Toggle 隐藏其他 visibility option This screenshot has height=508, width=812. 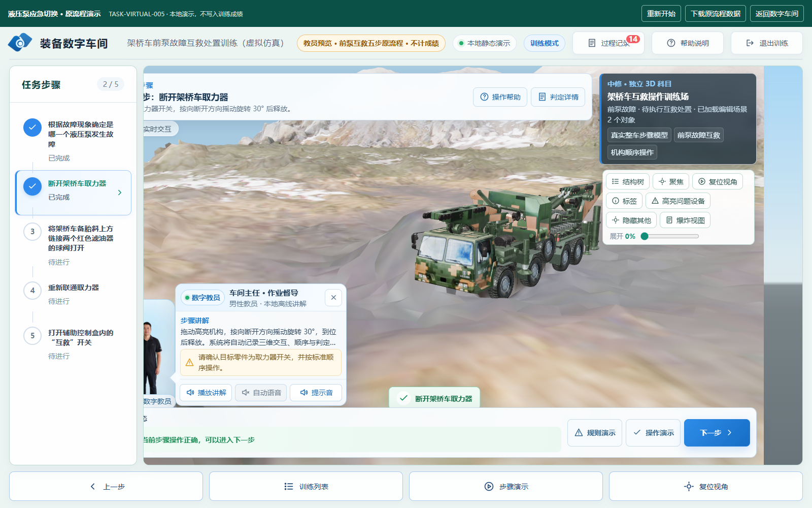coord(631,220)
